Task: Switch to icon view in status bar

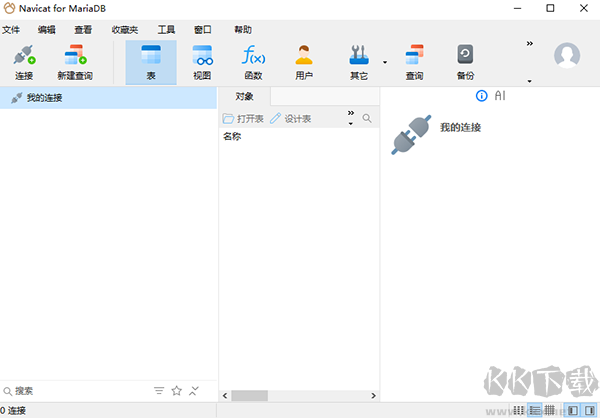Action: (x=518, y=410)
